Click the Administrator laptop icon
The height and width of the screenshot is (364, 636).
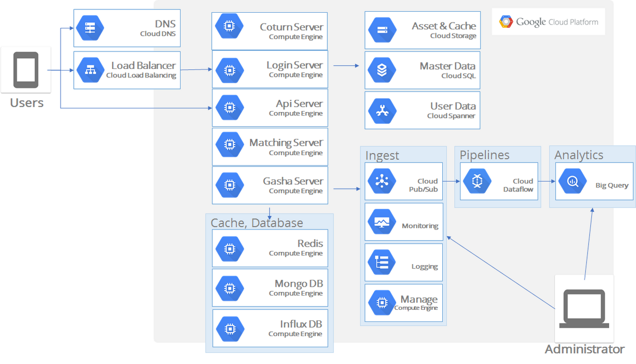click(x=585, y=309)
